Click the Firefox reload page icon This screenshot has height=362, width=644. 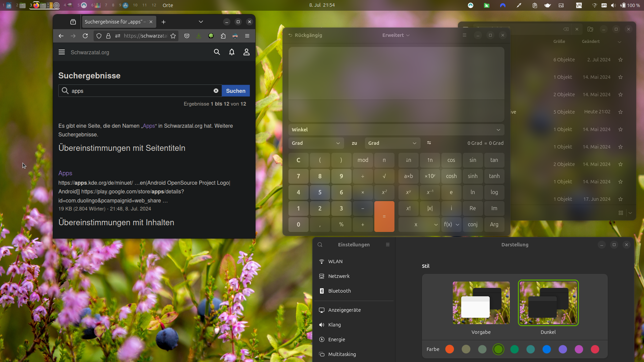point(85,36)
